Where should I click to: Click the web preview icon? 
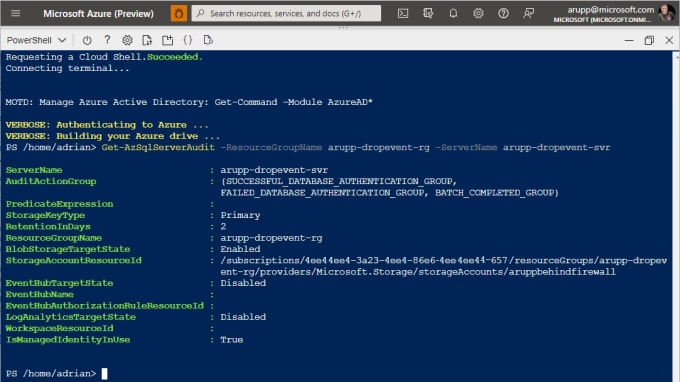[x=208, y=40]
